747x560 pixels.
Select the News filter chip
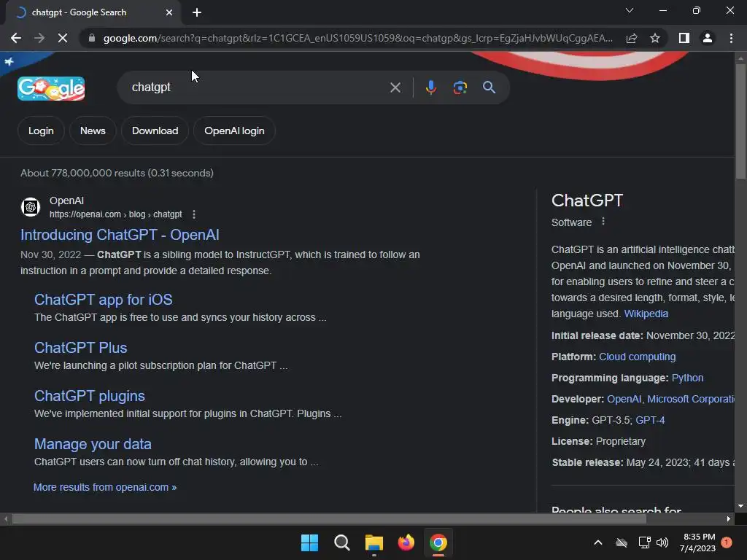tap(93, 131)
